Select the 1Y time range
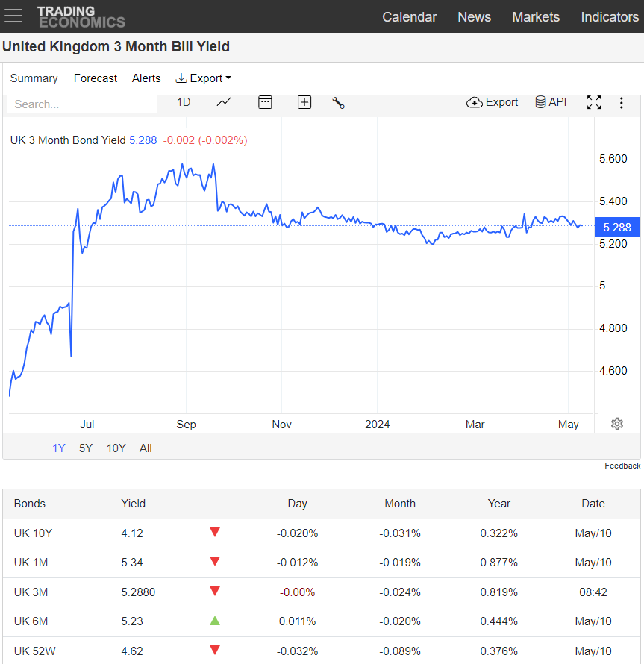Screen dimensions: 644x664 point(58,448)
